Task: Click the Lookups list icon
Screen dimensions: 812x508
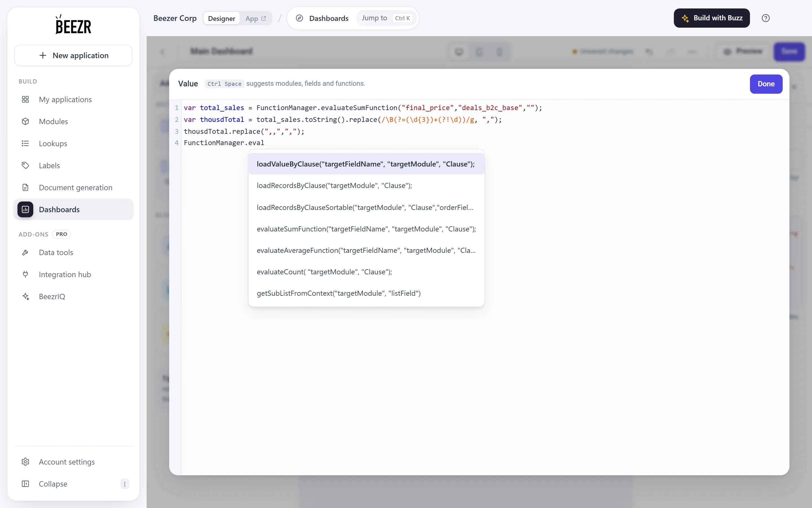Action: [x=25, y=143]
